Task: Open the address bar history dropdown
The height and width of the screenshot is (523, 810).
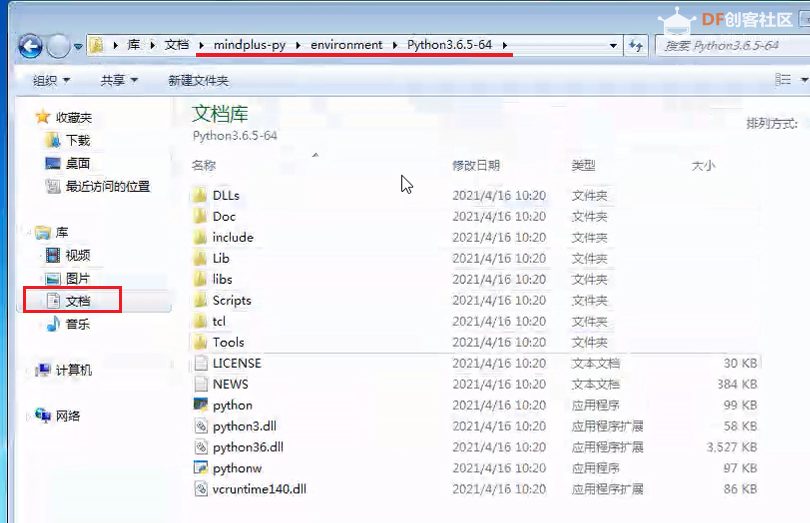Action: [x=613, y=45]
